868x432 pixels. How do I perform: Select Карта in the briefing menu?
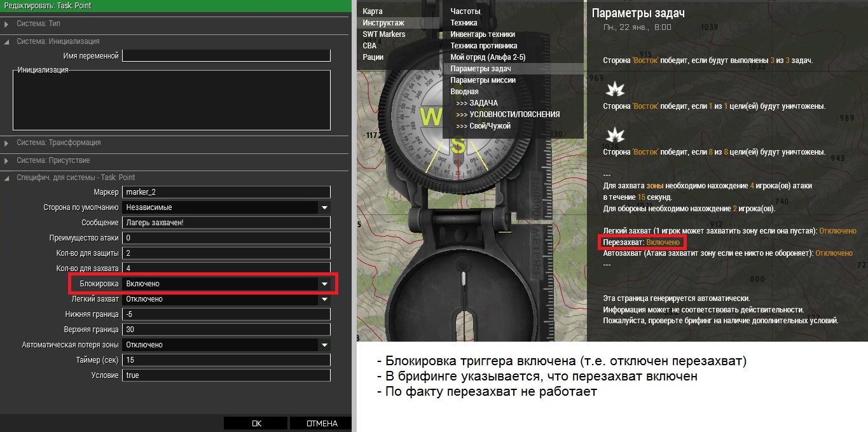click(373, 11)
